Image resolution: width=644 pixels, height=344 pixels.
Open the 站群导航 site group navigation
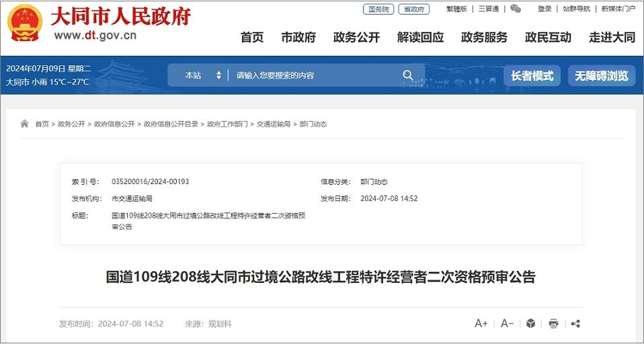(576, 9)
